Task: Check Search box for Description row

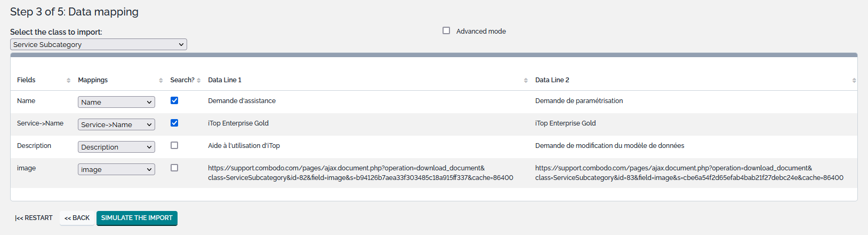Action: click(174, 145)
